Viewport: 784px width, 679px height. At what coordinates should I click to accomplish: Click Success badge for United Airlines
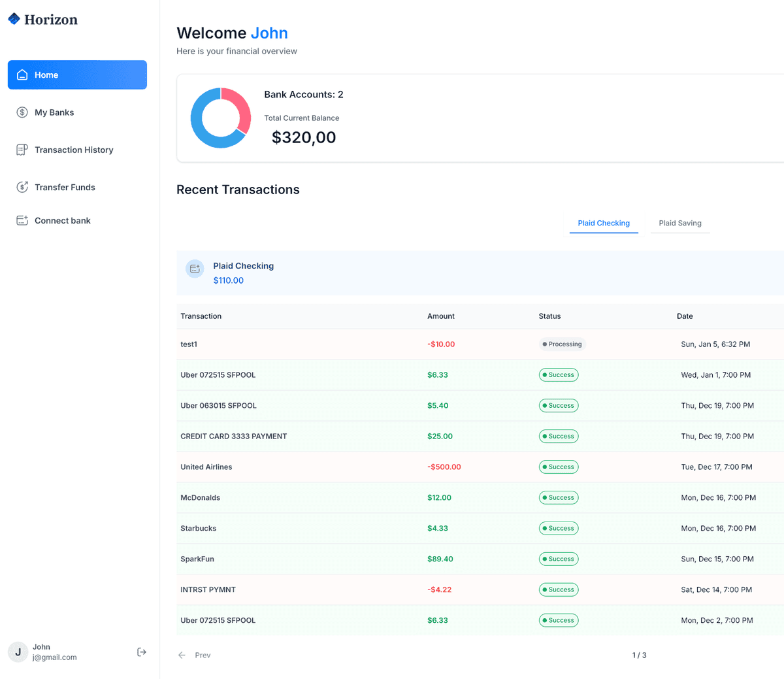559,467
